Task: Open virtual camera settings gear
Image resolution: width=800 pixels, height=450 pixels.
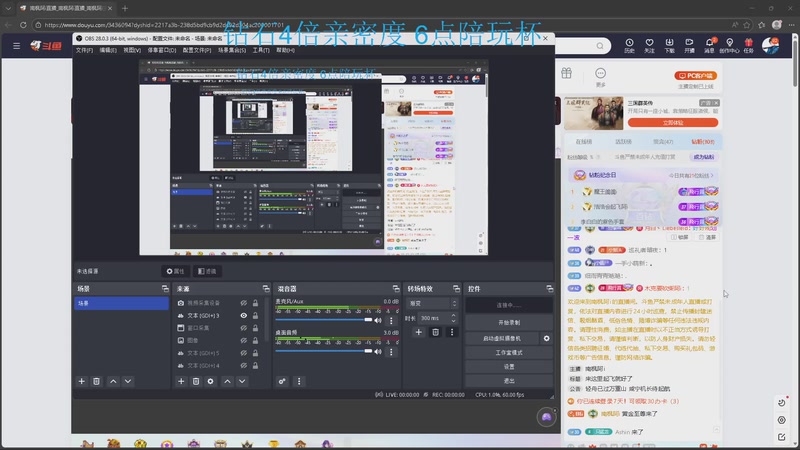Action: [546, 338]
